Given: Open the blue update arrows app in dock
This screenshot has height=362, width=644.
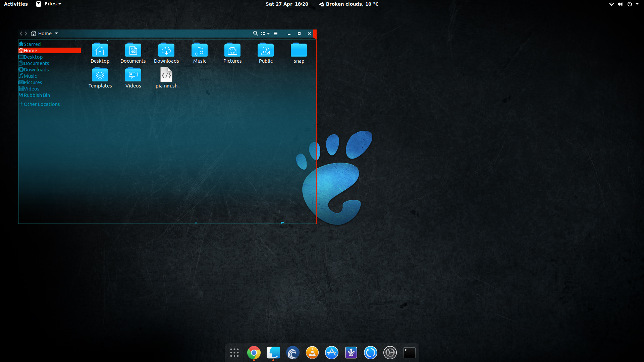Looking at the screenshot, I should tap(371, 353).
